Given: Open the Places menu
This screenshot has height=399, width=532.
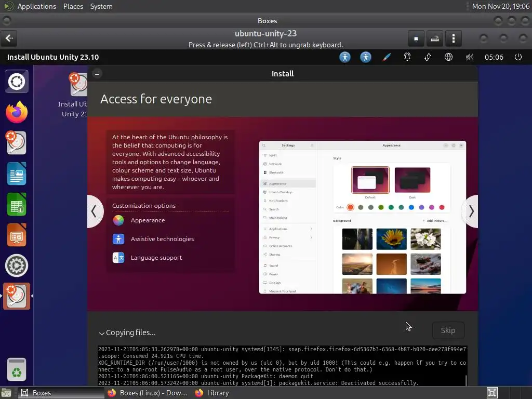Looking at the screenshot, I should [x=73, y=6].
